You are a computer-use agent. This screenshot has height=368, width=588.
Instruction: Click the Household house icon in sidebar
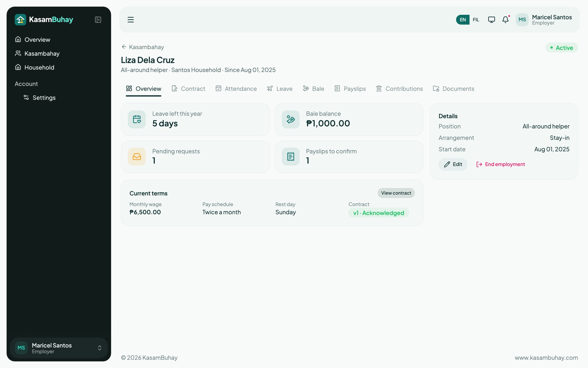pos(18,67)
